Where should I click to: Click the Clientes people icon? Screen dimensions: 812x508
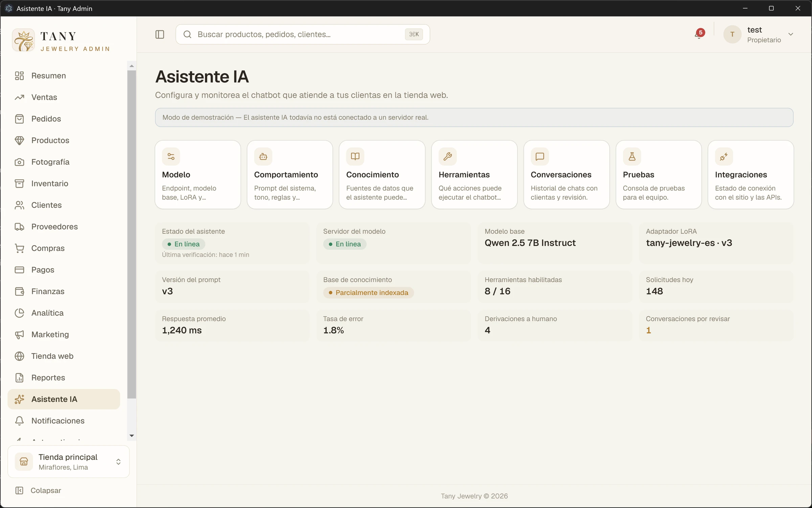(x=19, y=205)
